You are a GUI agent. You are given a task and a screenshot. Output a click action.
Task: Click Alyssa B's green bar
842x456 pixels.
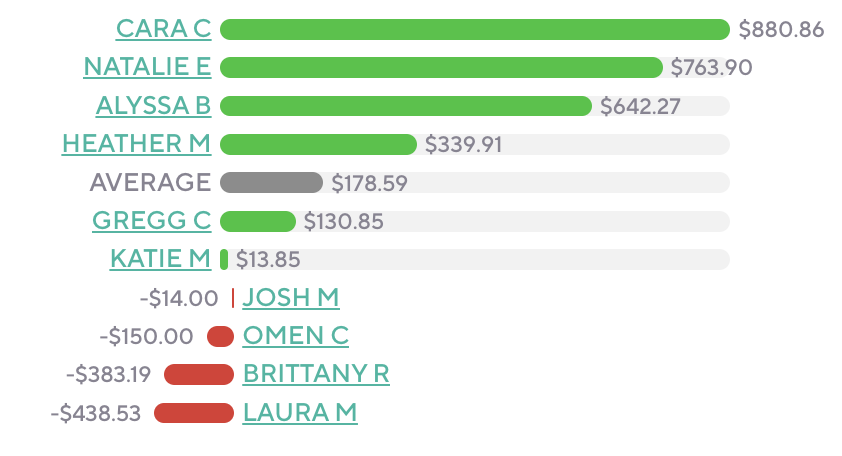coord(405,105)
